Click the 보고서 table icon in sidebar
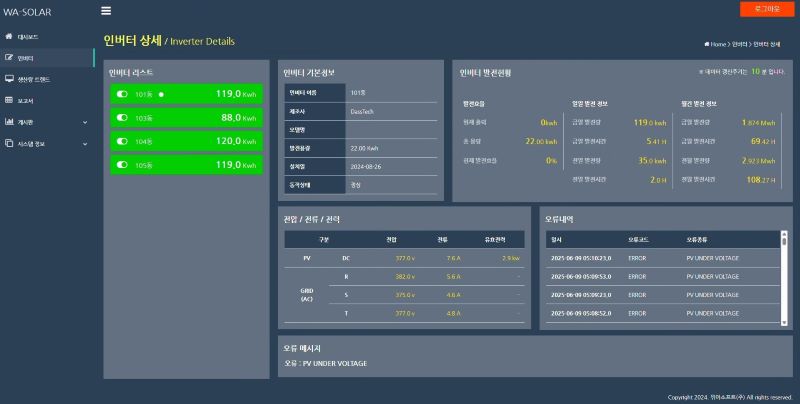 (10, 100)
